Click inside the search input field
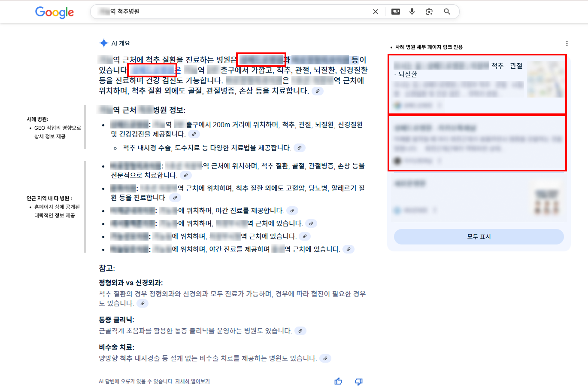Viewport: 588px width, 391px height. (232, 12)
